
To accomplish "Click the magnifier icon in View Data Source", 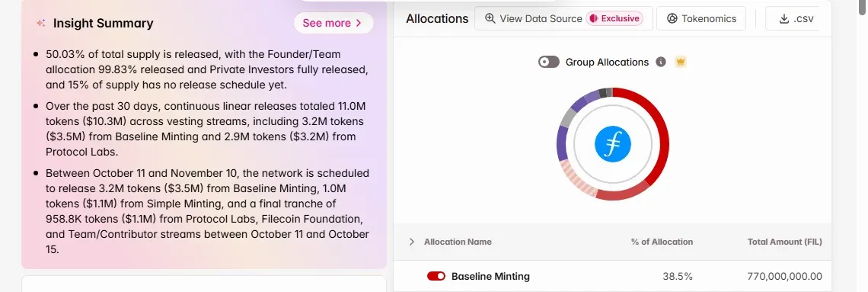I will [x=490, y=18].
